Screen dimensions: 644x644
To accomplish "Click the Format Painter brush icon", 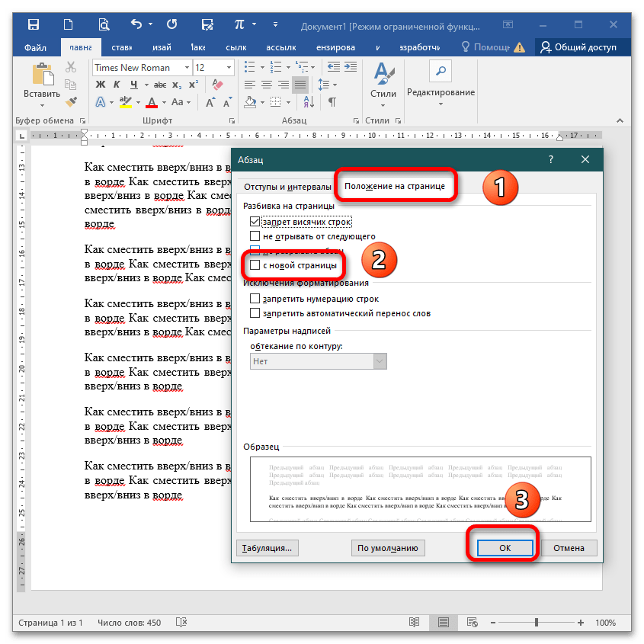I will (x=72, y=101).
